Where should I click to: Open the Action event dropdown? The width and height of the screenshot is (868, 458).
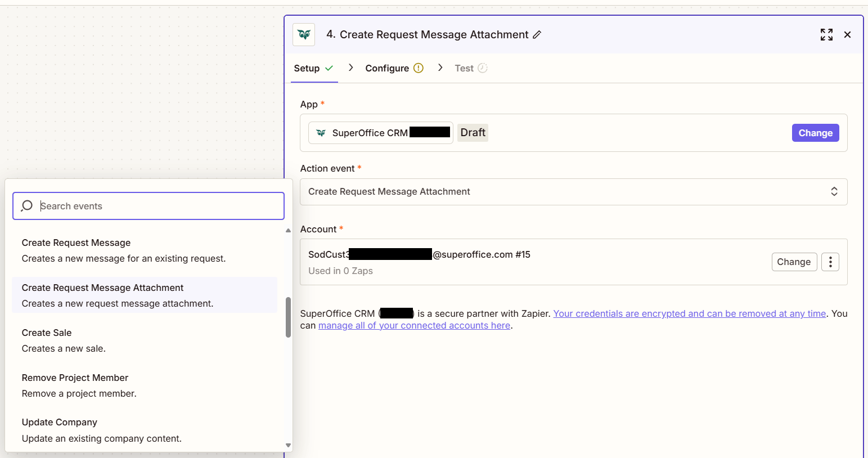pyautogui.click(x=573, y=192)
